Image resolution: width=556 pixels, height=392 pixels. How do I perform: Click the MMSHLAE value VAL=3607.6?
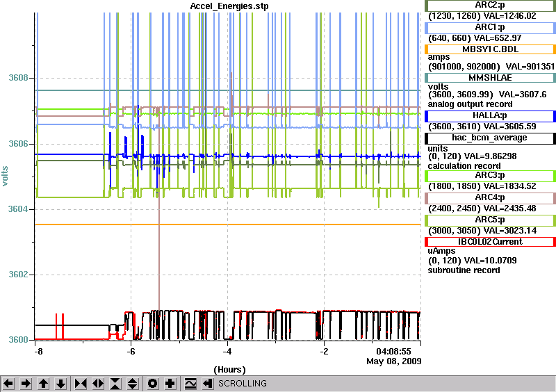(523, 95)
